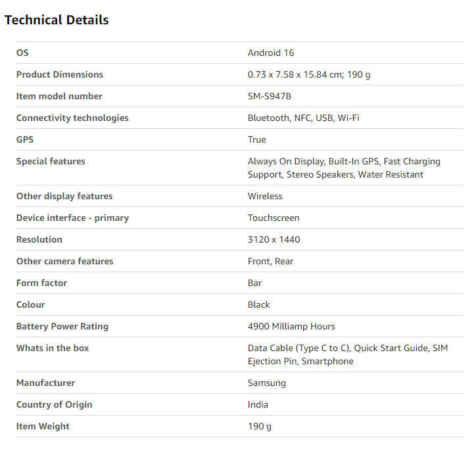Click the 3120 x 1440 resolution value

[274, 239]
